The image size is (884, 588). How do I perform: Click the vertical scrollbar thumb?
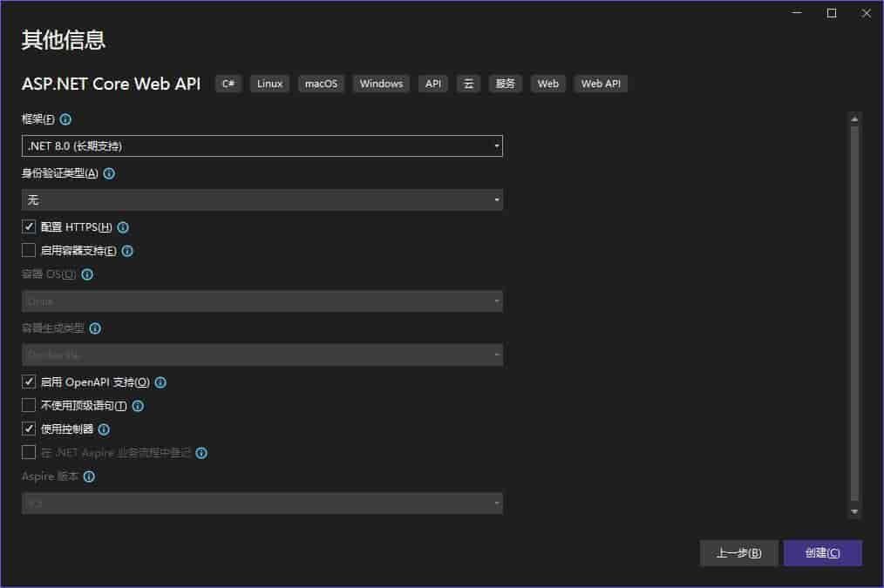[x=854, y=313]
